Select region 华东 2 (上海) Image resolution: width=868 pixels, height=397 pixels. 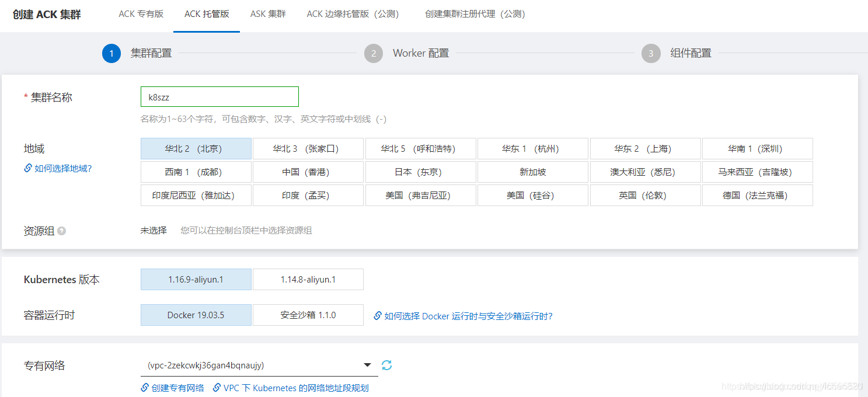coord(646,149)
